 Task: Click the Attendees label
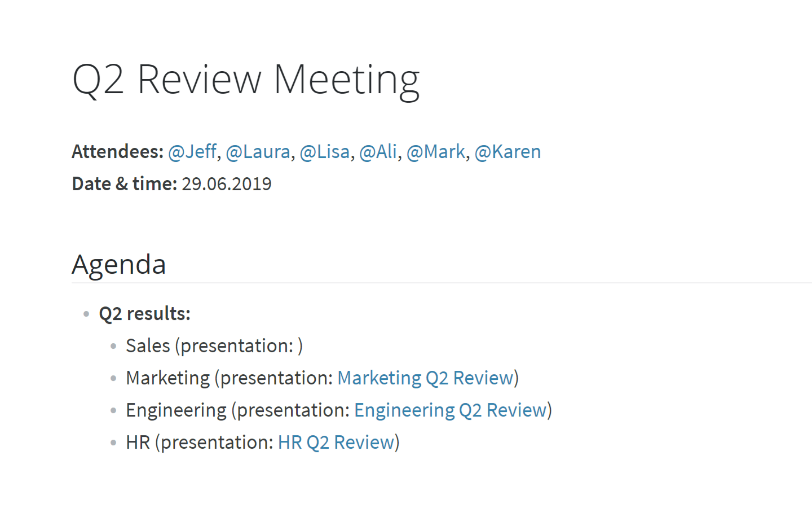point(118,152)
